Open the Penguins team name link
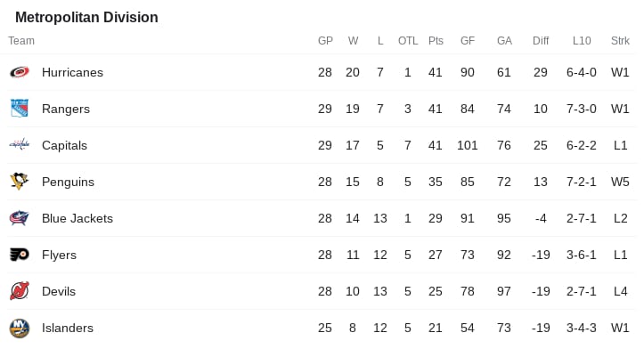This screenshot has width=644, height=349. click(x=68, y=182)
